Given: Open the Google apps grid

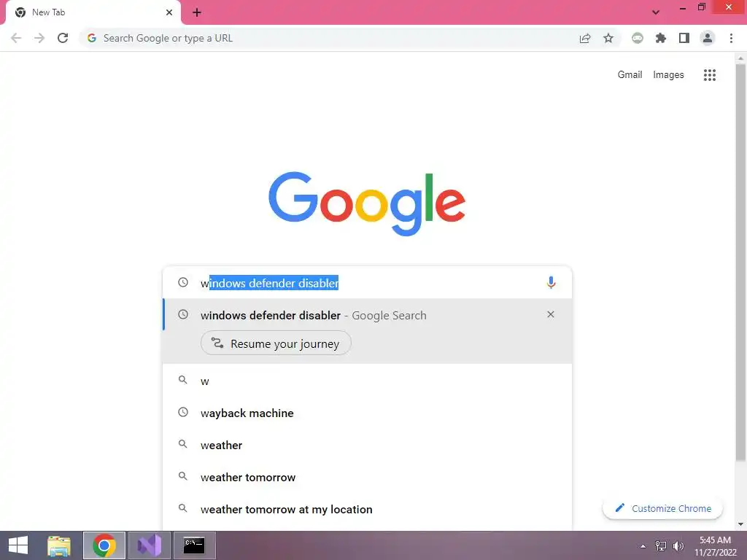Looking at the screenshot, I should 710,75.
